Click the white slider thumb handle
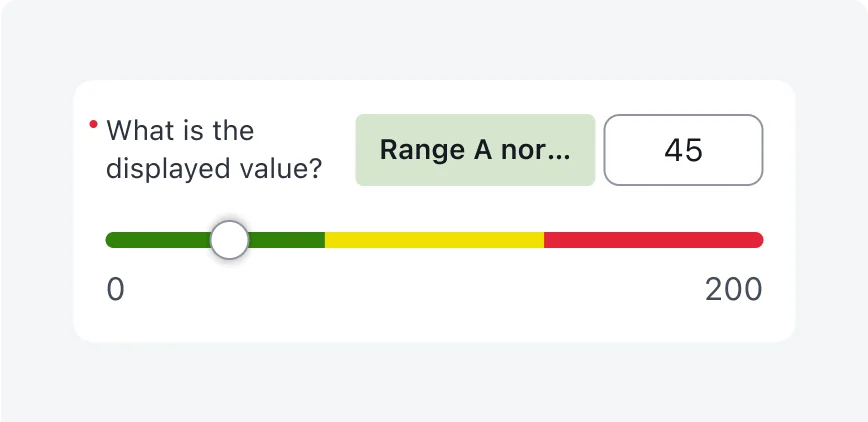 point(230,240)
